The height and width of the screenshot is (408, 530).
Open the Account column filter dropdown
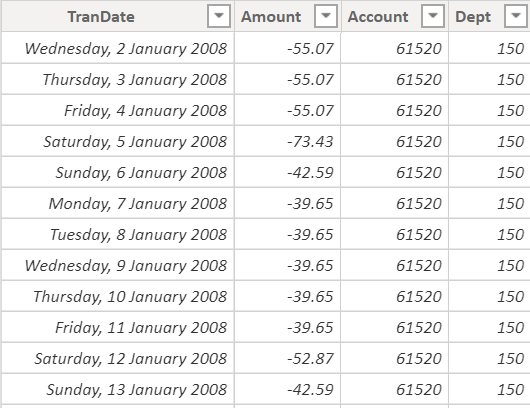coord(433,16)
